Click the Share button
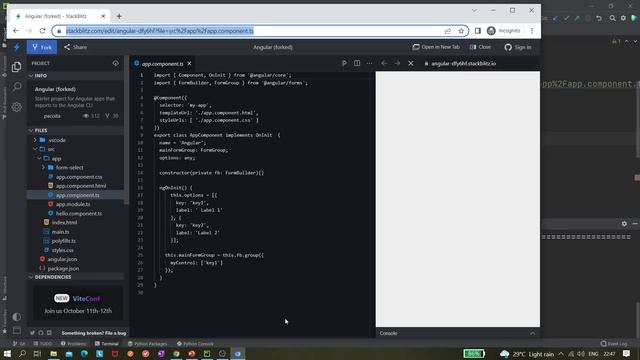 (x=76, y=47)
